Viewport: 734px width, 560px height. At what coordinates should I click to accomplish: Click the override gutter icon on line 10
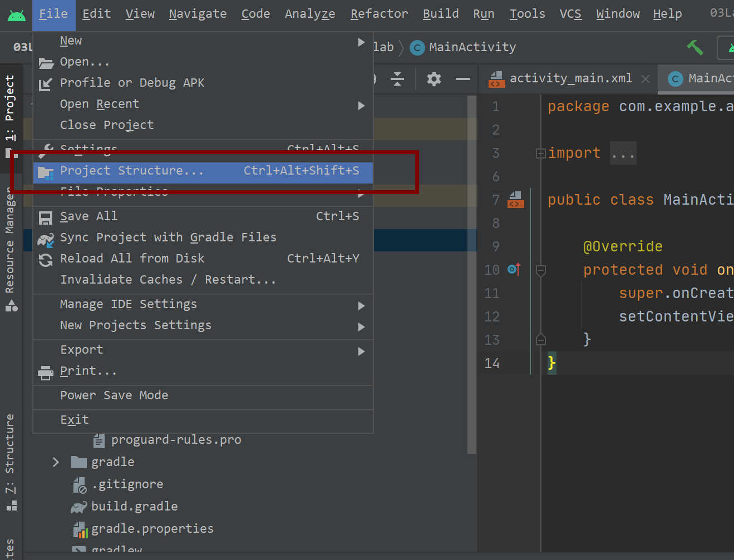515,270
